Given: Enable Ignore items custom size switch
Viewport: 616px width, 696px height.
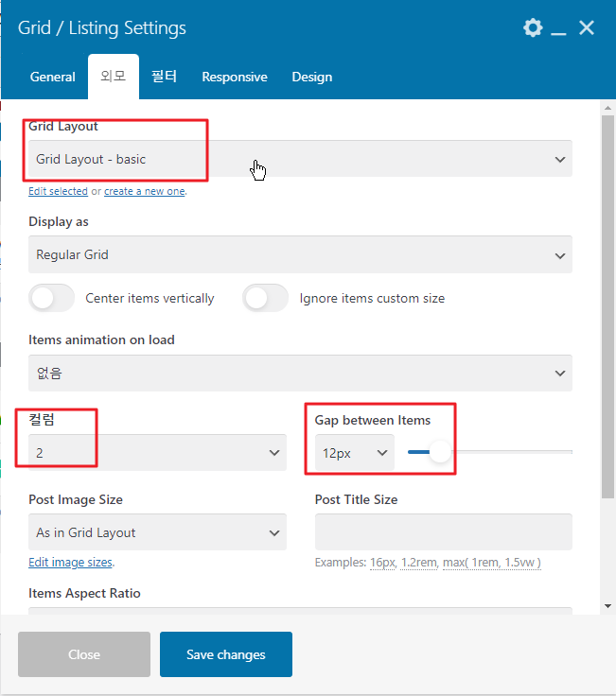Looking at the screenshot, I should tap(265, 298).
